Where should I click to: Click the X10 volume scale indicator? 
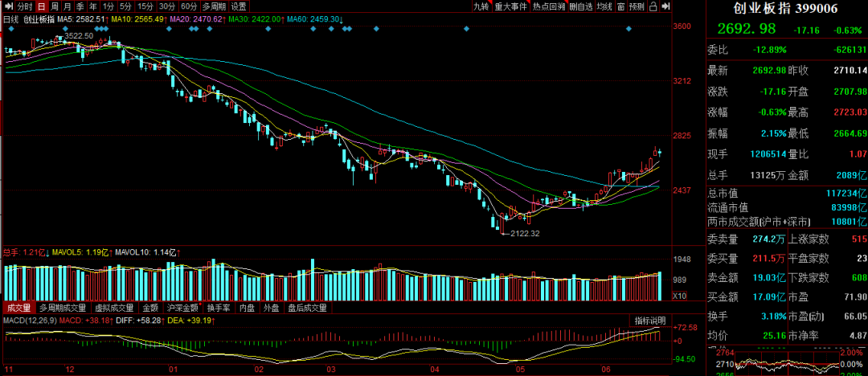678,296
